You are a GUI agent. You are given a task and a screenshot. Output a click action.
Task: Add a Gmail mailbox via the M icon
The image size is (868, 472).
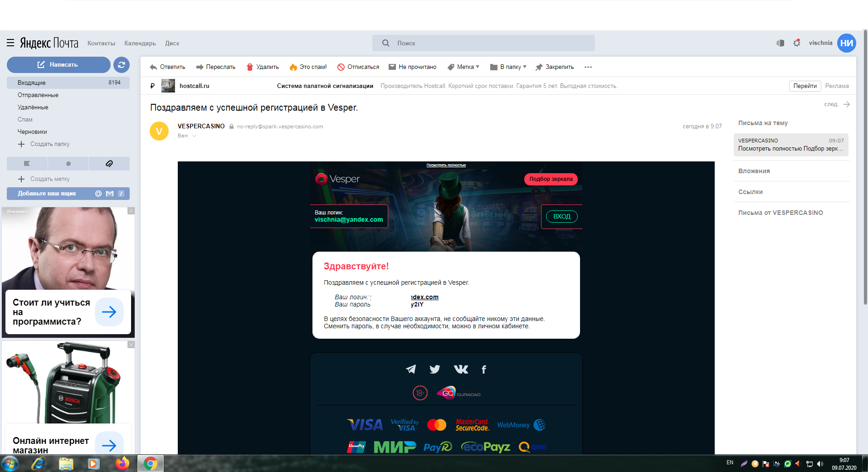(110, 194)
